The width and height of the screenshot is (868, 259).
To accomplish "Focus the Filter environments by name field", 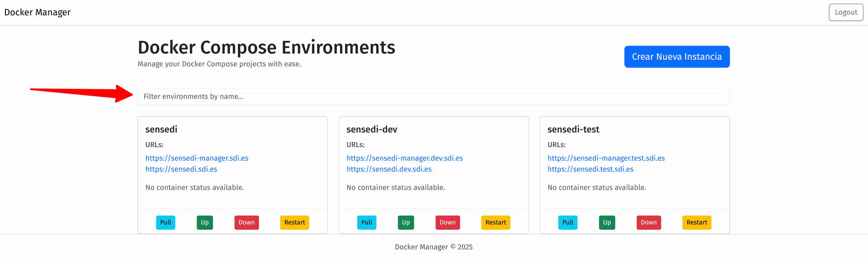I will (433, 96).
